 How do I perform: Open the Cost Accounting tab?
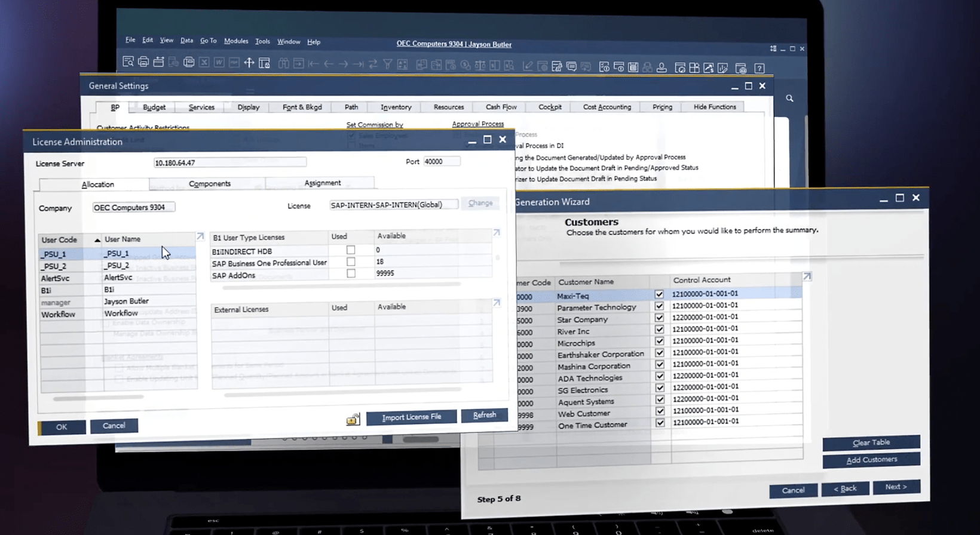(x=607, y=107)
